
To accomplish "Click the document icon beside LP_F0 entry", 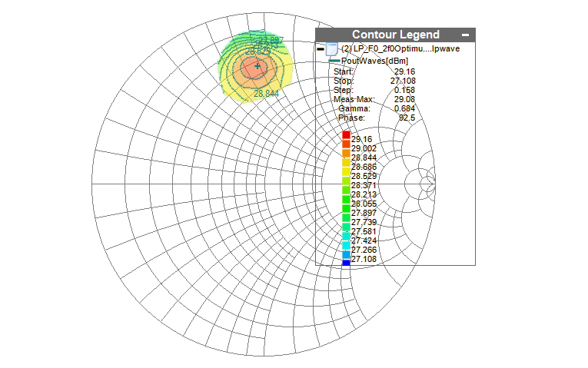I will pos(332,49).
